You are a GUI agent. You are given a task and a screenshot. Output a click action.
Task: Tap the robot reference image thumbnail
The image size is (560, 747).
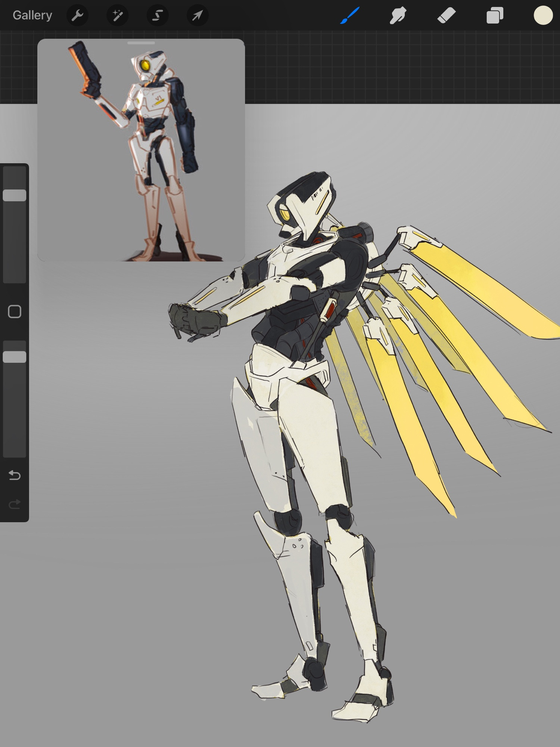(141, 150)
